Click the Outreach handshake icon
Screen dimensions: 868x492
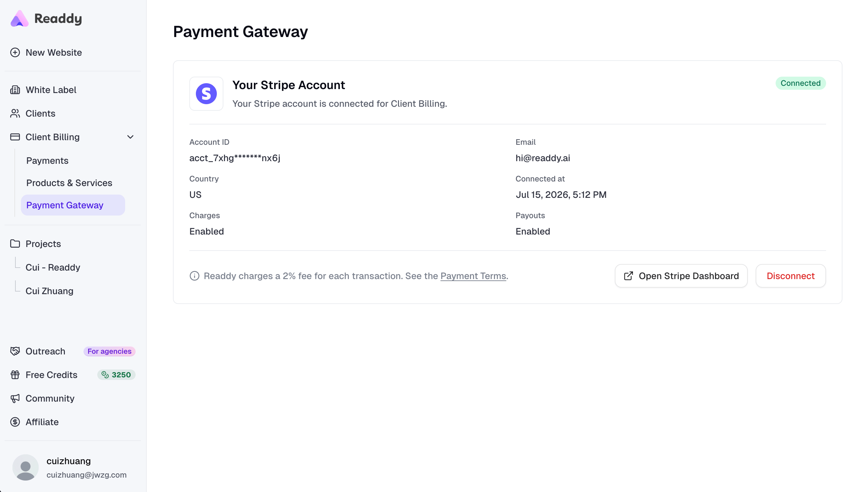(x=15, y=351)
